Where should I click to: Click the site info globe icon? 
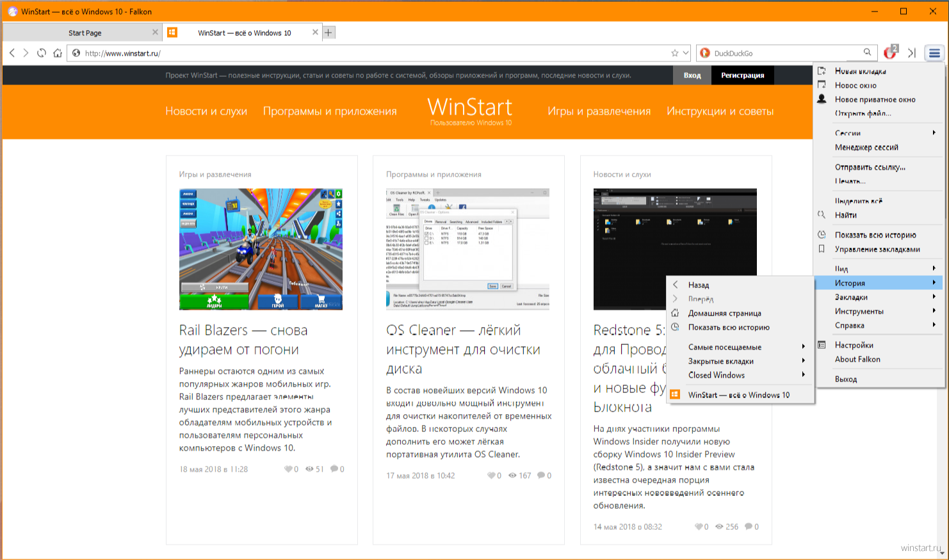click(x=76, y=53)
